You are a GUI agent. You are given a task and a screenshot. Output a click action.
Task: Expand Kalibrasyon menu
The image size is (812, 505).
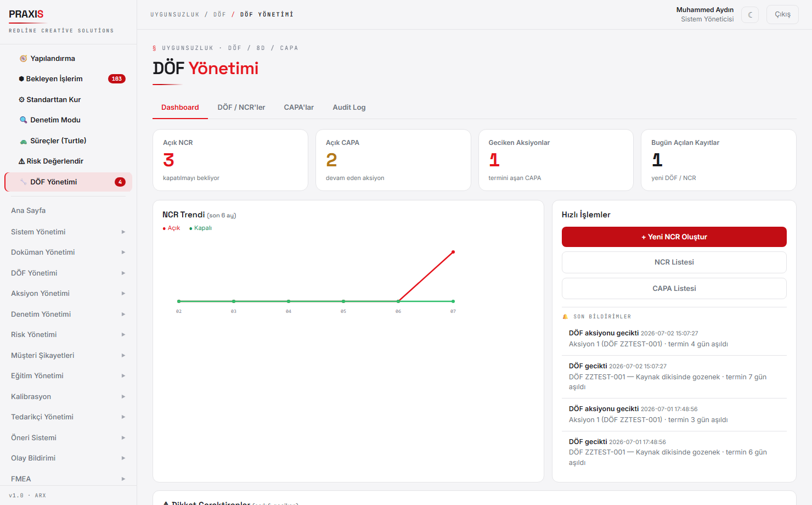point(68,397)
